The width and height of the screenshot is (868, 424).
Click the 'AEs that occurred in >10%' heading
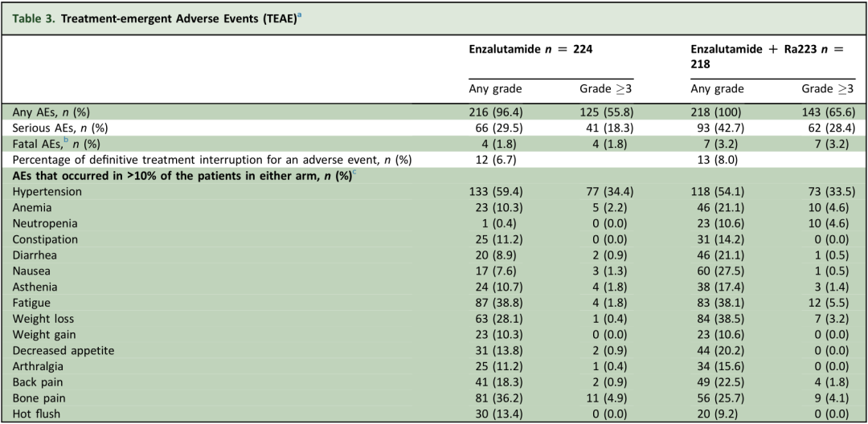[x=181, y=177]
